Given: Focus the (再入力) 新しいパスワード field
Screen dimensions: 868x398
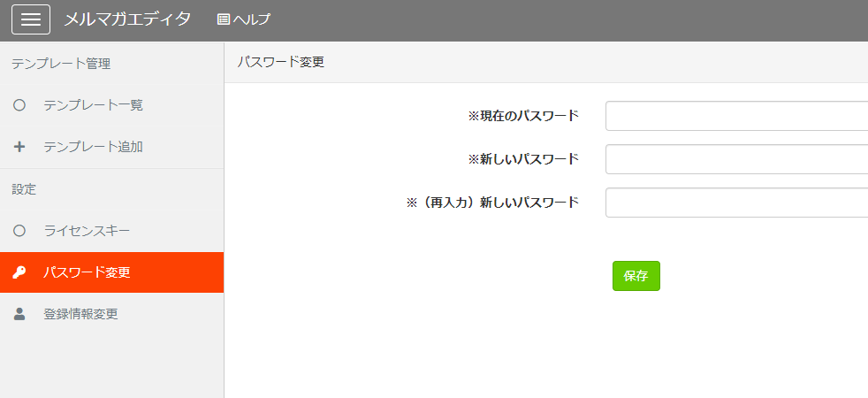Looking at the screenshot, I should 737,203.
